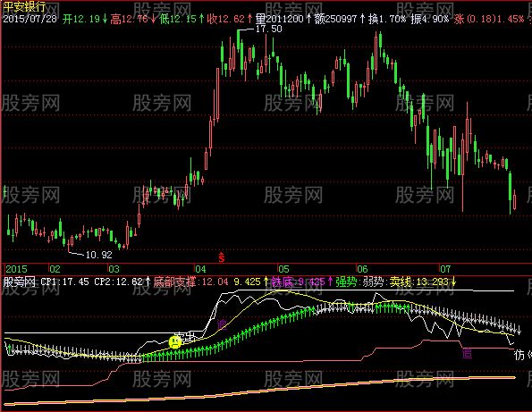The image size is (532, 412).
Task: Click the 弱势 indicator label
Action: [x=375, y=282]
